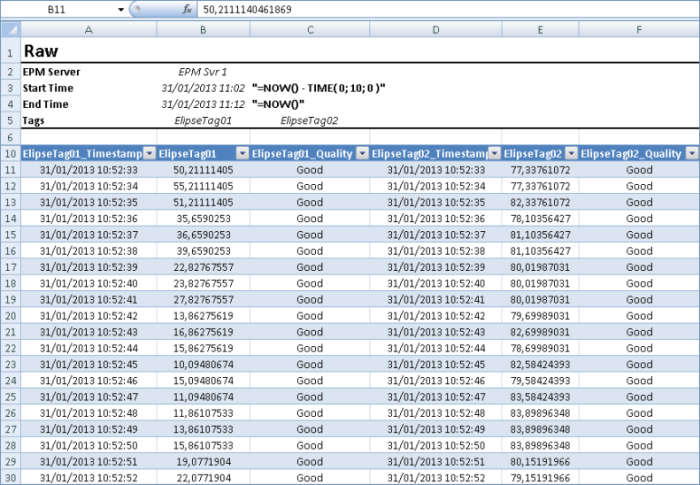The height and width of the screenshot is (485, 700).
Task: Select column D header
Action: [x=436, y=29]
